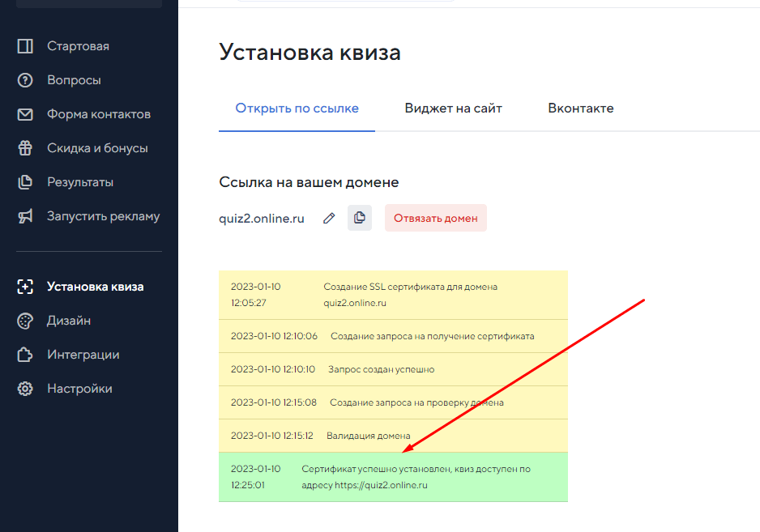Click timestamp 2023-01-10 12:15:08
The image size is (760, 532).
274,402
